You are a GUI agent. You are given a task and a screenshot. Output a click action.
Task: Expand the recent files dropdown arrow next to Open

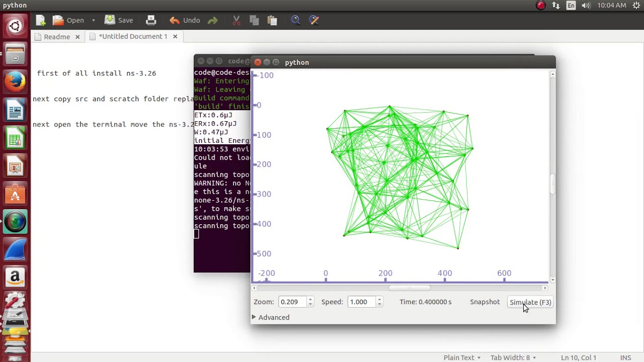(93, 20)
